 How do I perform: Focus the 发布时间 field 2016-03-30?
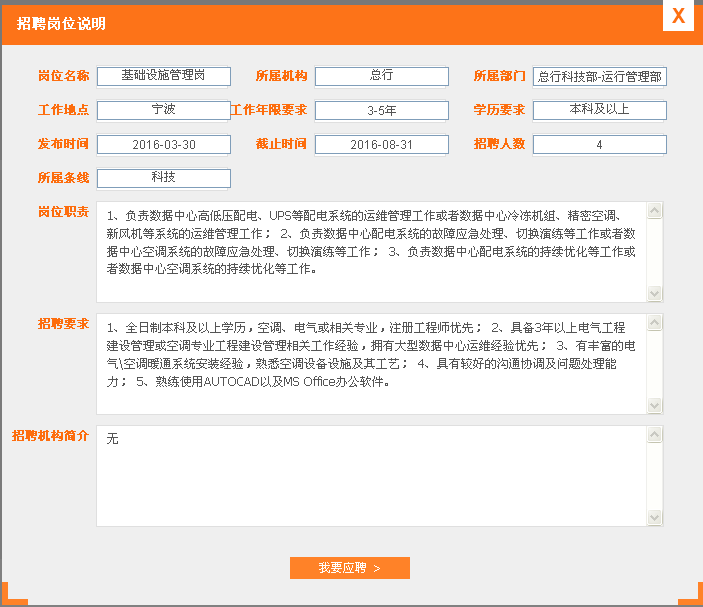[x=164, y=145]
